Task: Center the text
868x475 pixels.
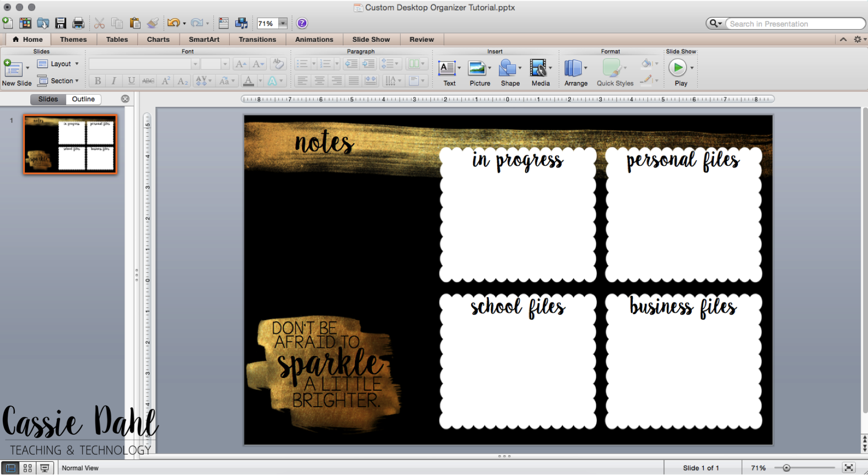Action: click(x=319, y=81)
